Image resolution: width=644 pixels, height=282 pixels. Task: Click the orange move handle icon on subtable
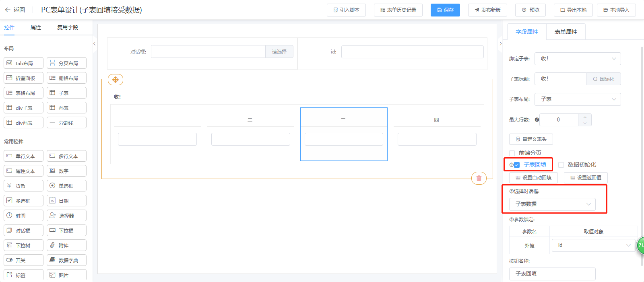pyautogui.click(x=116, y=80)
